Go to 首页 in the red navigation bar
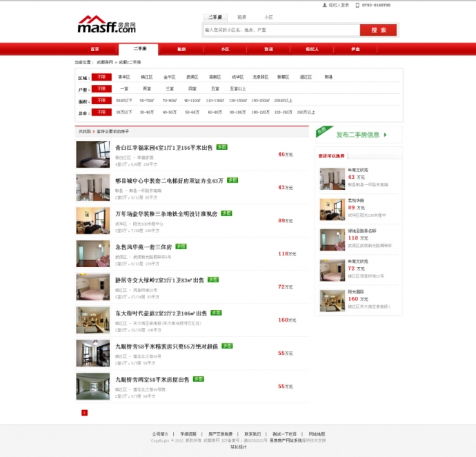The height and width of the screenshot is (457, 476). click(x=95, y=49)
